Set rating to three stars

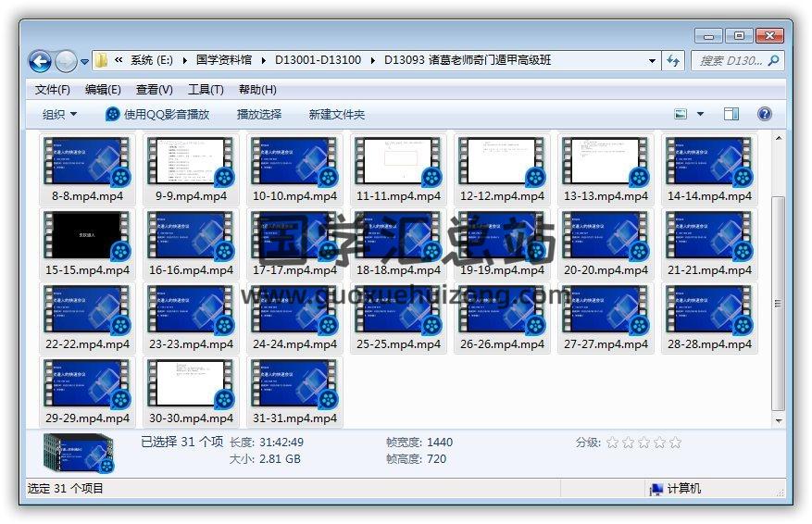pos(644,443)
